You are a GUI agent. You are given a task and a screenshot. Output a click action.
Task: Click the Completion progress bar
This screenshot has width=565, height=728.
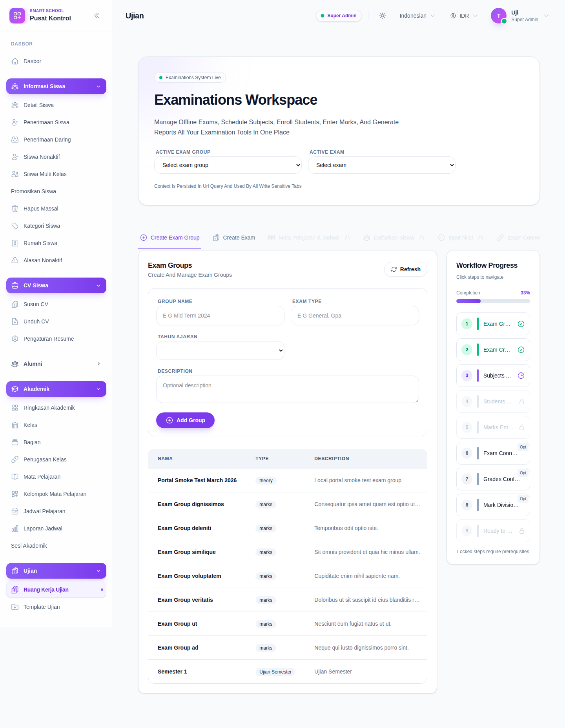pos(493,301)
